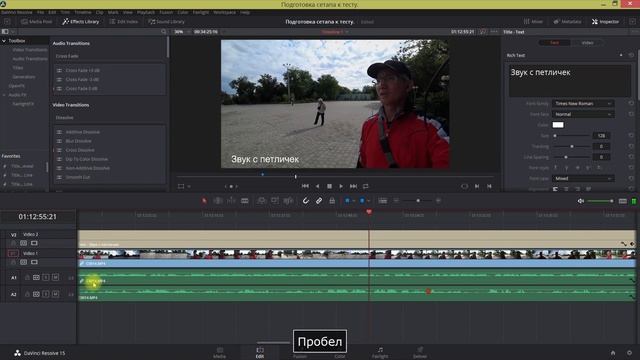640x360 pixels.
Task: Play the clip in reverse
Action: coord(317,186)
